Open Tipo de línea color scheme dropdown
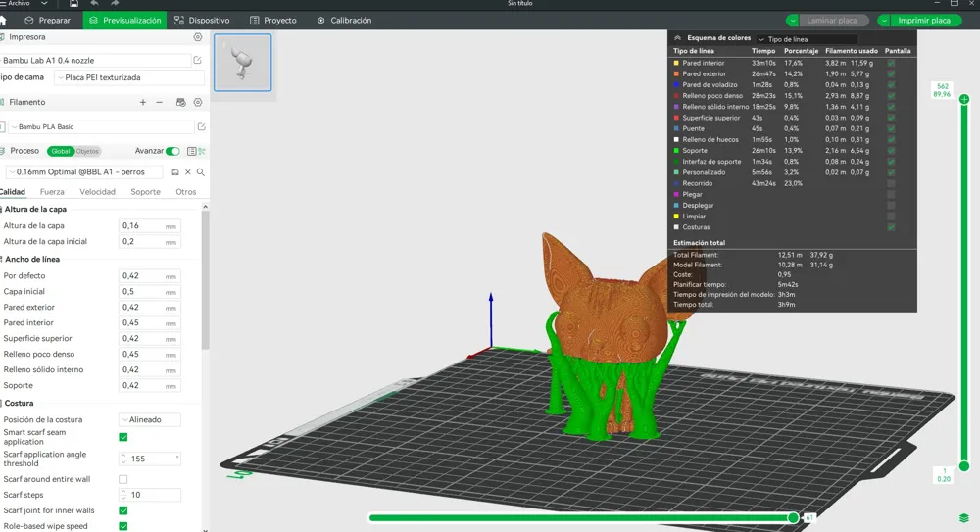This screenshot has height=532, width=980. pyautogui.click(x=807, y=39)
